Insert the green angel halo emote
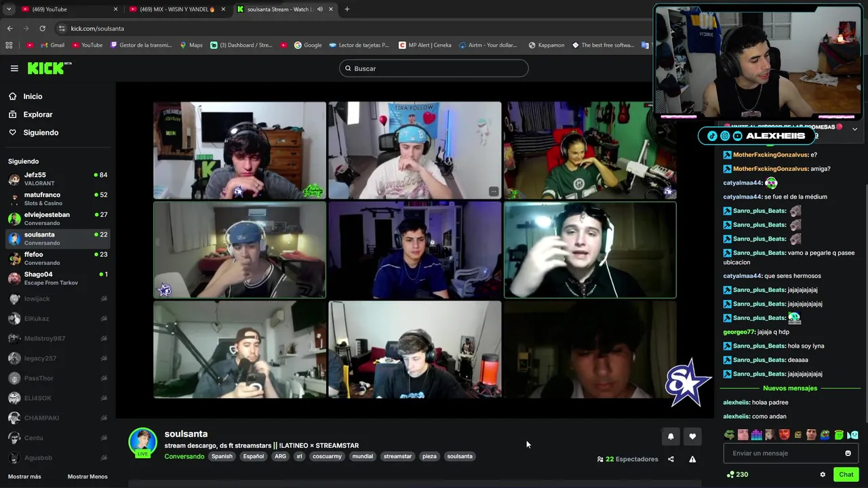Screen dimensions: 868x488 tap(839, 434)
